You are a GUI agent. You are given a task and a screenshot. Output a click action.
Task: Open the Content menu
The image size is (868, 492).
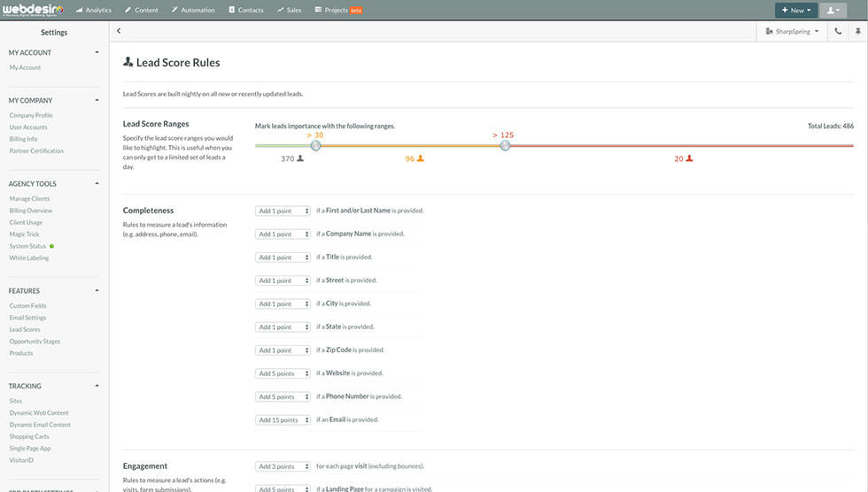[141, 10]
